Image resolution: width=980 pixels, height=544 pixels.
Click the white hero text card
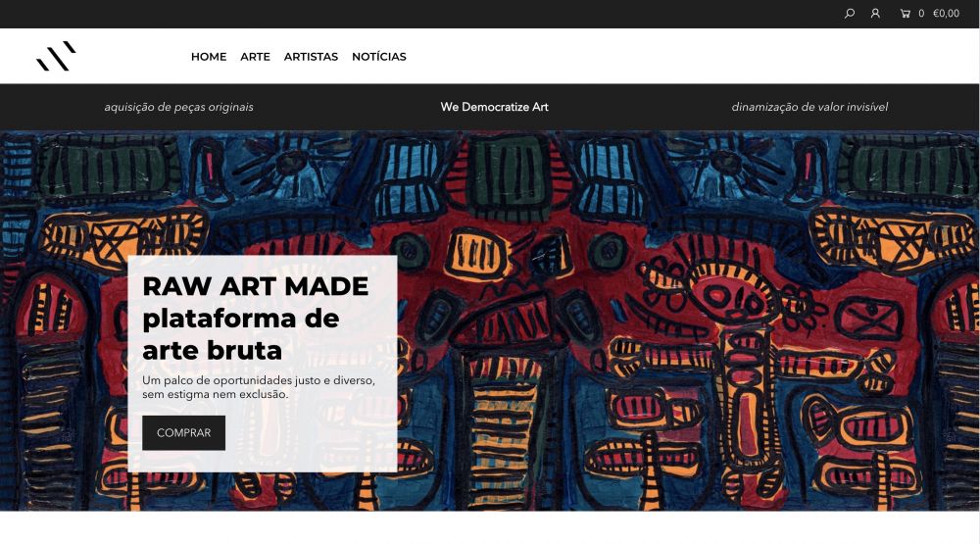[263, 364]
